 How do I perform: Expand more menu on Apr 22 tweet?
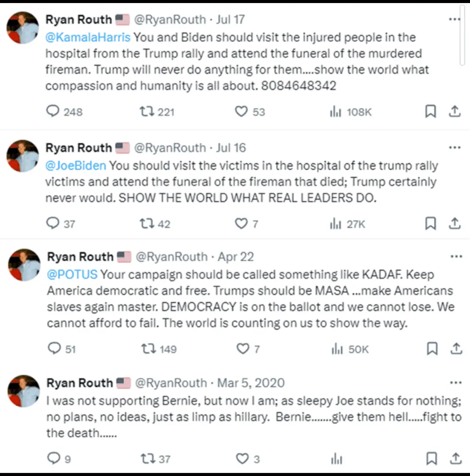click(x=456, y=257)
